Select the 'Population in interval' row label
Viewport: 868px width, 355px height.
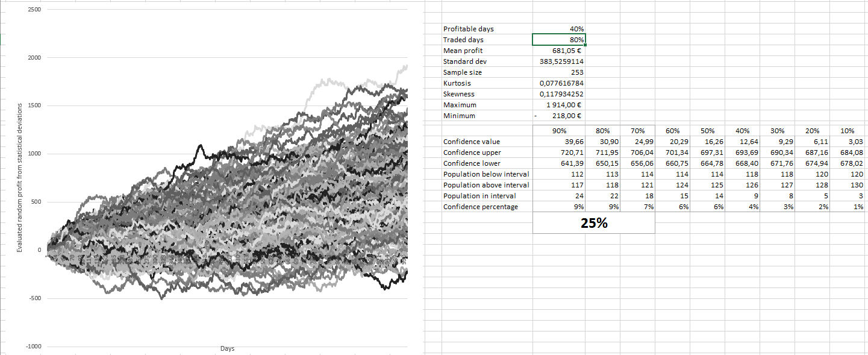pyautogui.click(x=487, y=196)
